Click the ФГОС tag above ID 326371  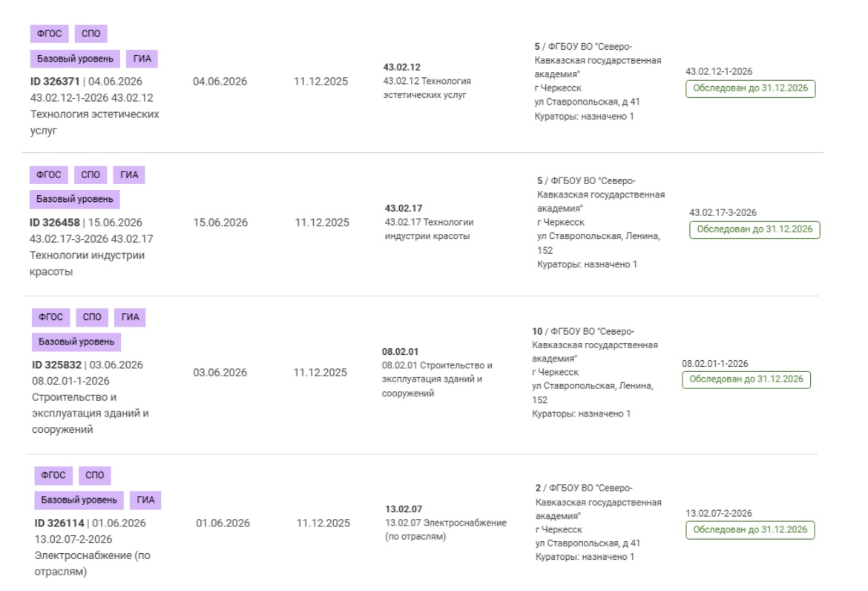click(x=49, y=33)
